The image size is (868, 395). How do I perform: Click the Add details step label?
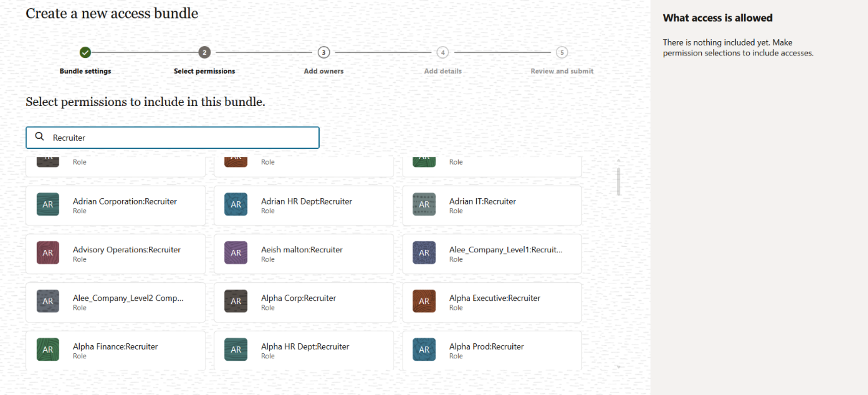pos(442,71)
